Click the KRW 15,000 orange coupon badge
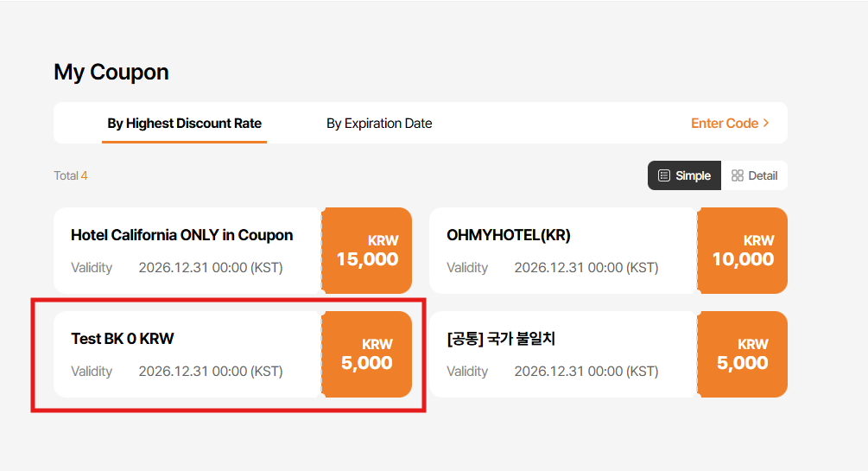The image size is (868, 471). click(367, 251)
